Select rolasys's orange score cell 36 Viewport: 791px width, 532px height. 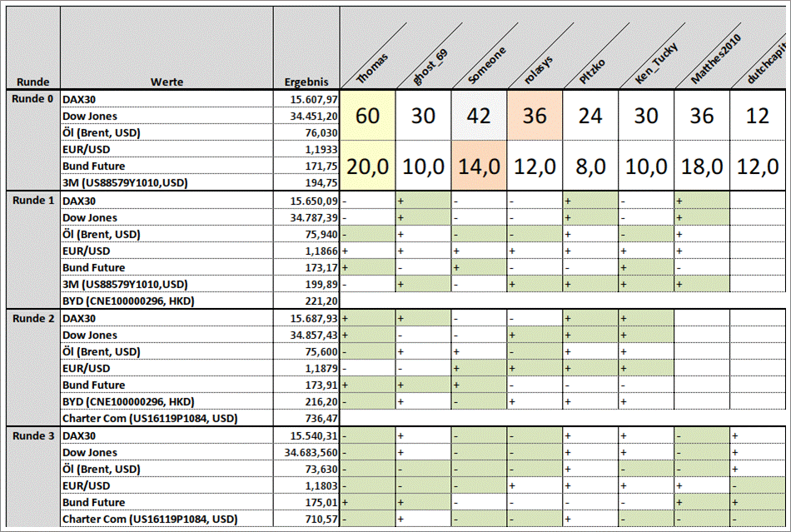(535, 116)
